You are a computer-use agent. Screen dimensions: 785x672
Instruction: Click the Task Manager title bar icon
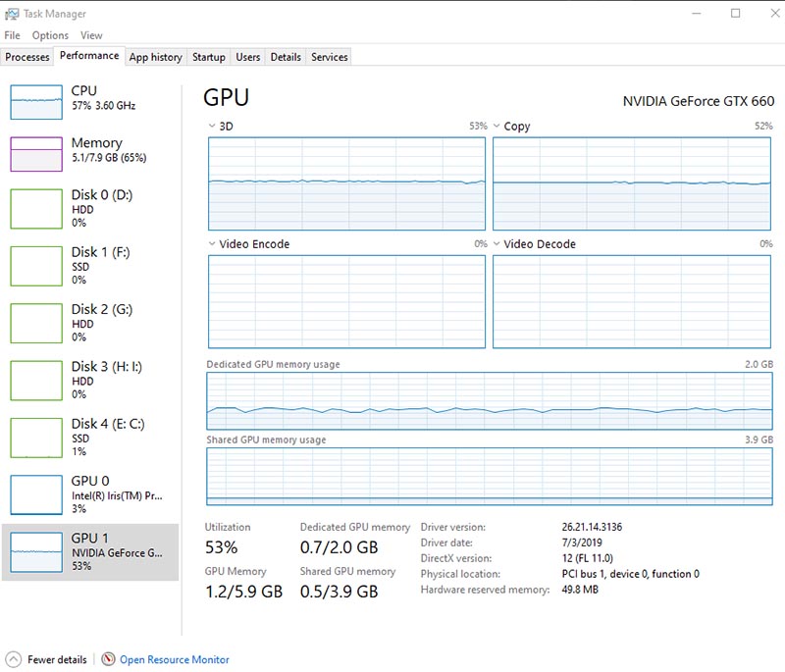[x=12, y=14]
